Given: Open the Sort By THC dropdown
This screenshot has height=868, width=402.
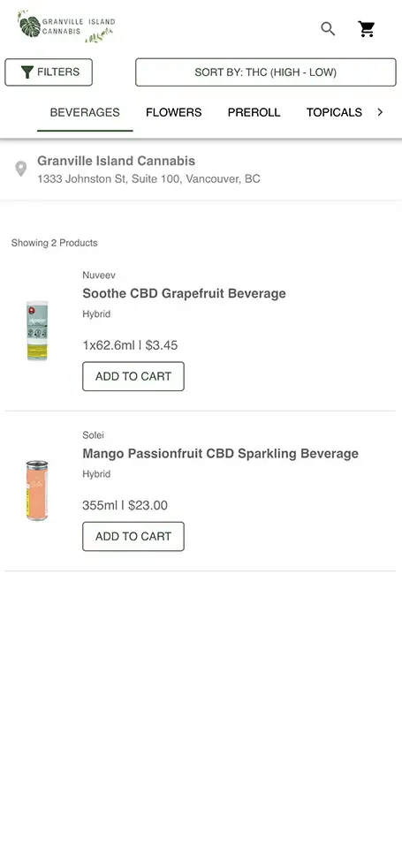Looking at the screenshot, I should (266, 72).
